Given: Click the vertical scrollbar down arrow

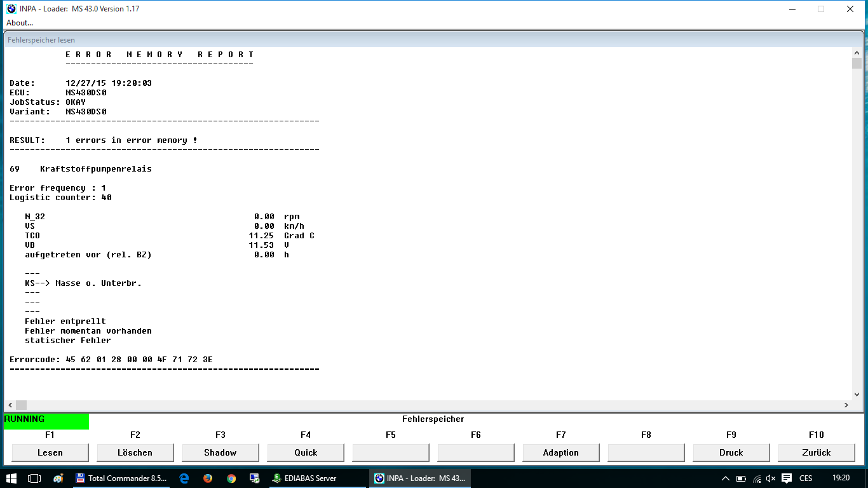Looking at the screenshot, I should [x=857, y=394].
